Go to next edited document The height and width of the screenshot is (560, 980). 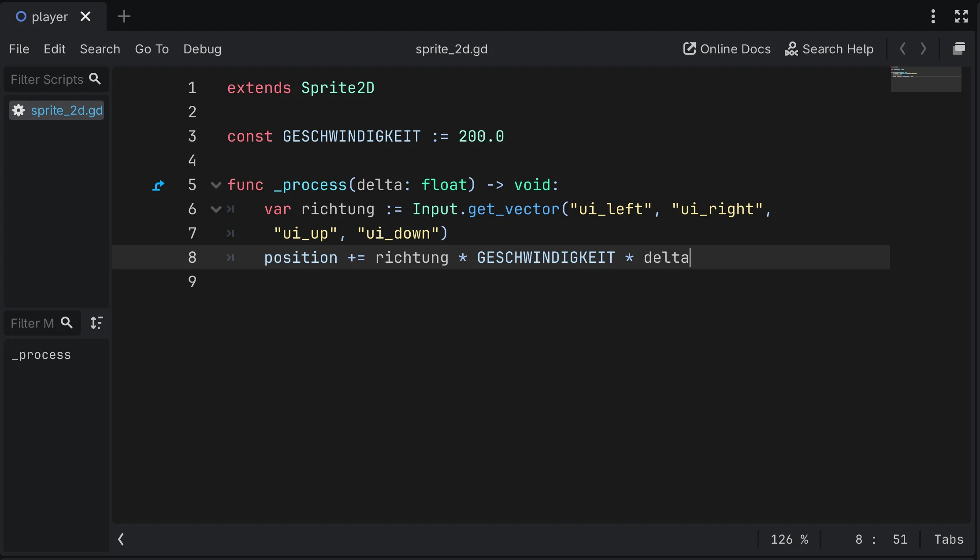(x=924, y=49)
